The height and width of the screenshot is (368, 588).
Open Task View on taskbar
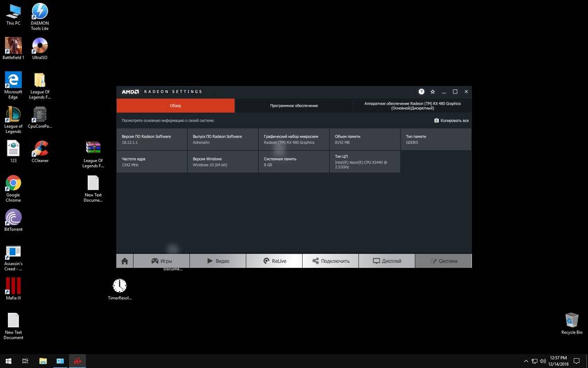(25, 361)
